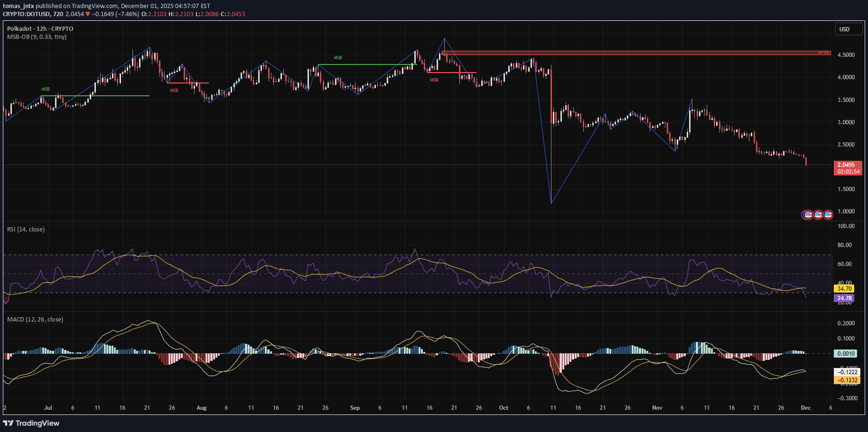Click the rightmost US flag marker on chart
Viewport: 868px width, 432px height.
coord(828,215)
